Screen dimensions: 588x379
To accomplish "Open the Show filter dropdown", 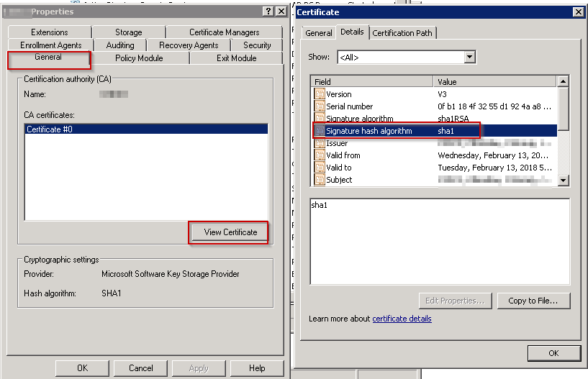I will (x=470, y=57).
